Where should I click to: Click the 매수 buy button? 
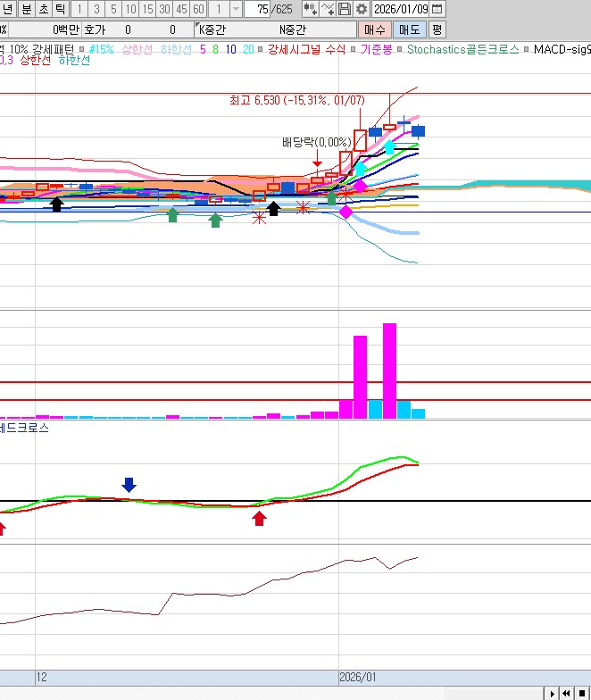[375, 29]
